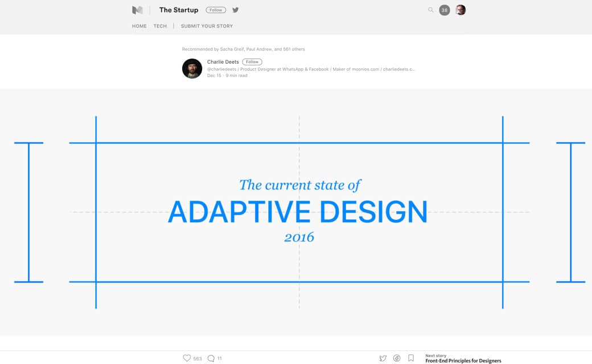592x364 pixels.
Task: Open responses via speech bubble icon
Action: point(211,358)
